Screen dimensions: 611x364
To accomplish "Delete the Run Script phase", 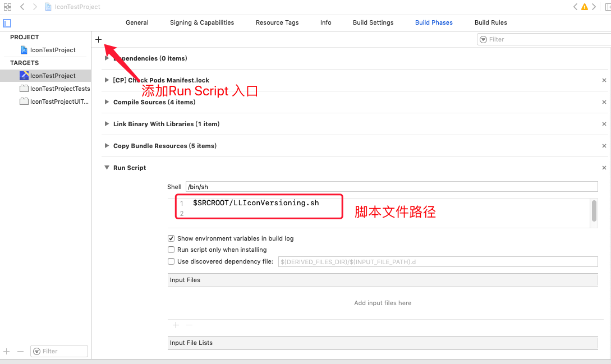I will tap(604, 168).
